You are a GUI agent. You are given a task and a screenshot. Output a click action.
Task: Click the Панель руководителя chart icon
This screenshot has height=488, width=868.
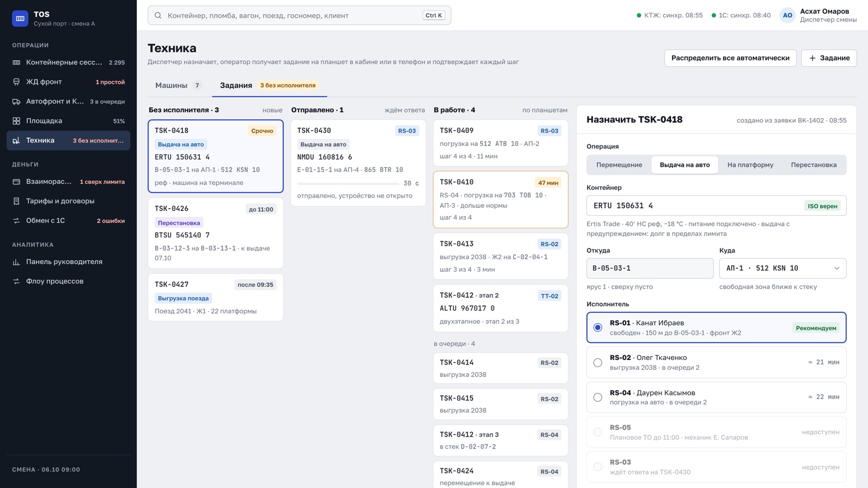click(16, 262)
